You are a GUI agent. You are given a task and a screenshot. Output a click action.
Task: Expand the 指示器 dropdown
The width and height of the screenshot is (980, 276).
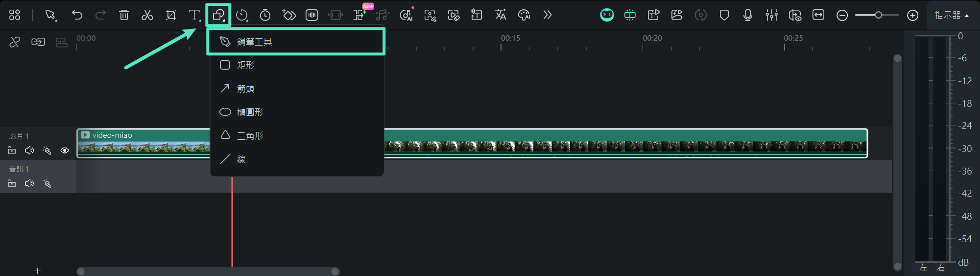pyautogui.click(x=952, y=15)
